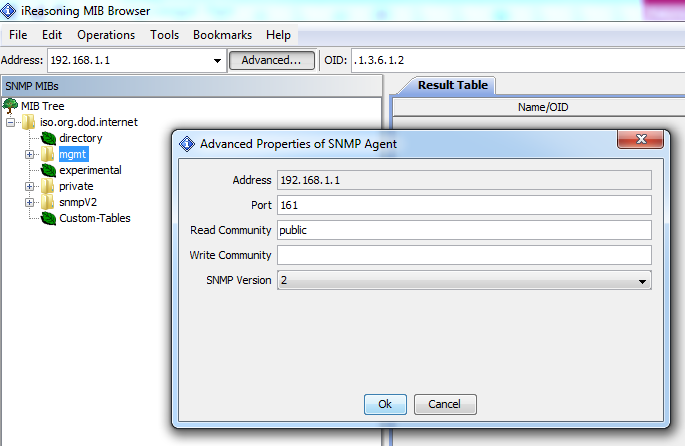Image resolution: width=685 pixels, height=446 pixels.
Task: Click the Cancel button in dialog
Action: 445,405
